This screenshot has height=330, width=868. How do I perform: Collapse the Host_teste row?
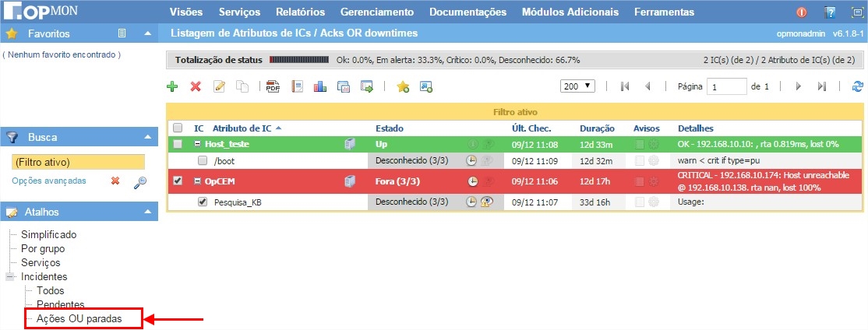point(198,145)
